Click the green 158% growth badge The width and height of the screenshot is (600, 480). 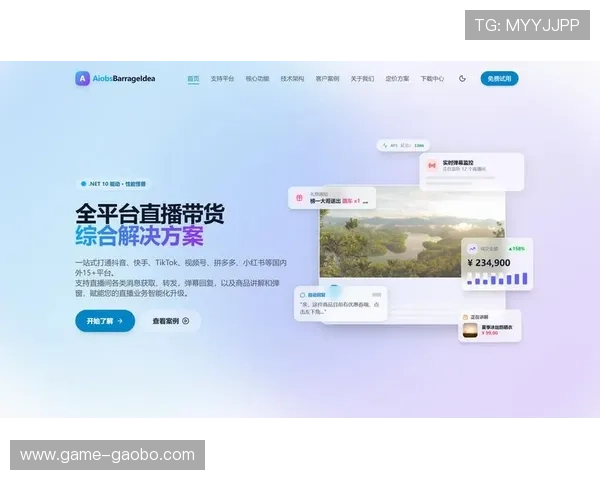tap(517, 249)
